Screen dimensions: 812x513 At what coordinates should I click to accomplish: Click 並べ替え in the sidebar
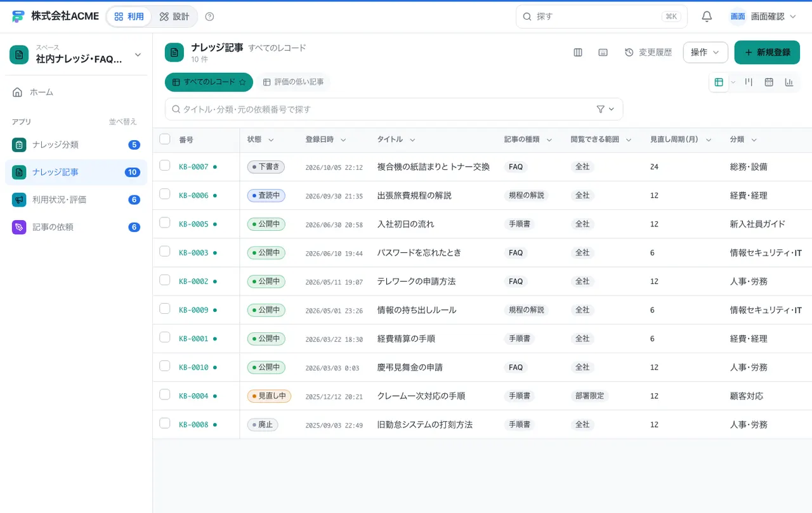122,122
